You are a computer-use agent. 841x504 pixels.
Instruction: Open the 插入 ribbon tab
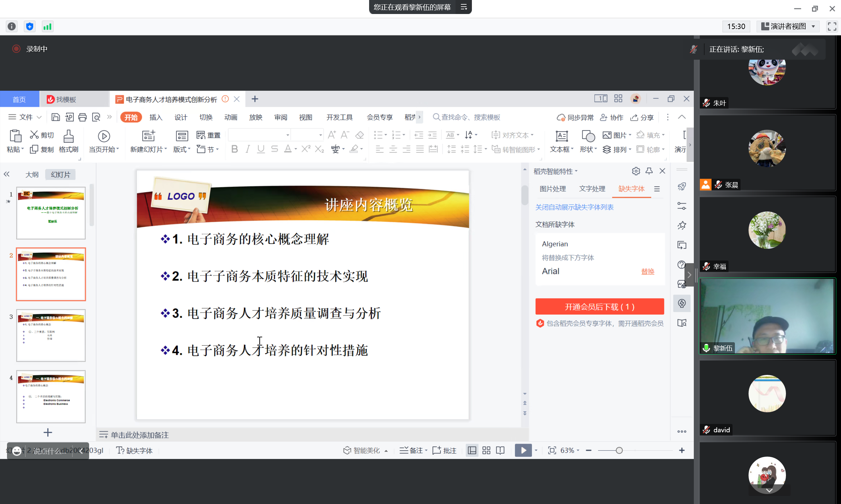[156, 117]
